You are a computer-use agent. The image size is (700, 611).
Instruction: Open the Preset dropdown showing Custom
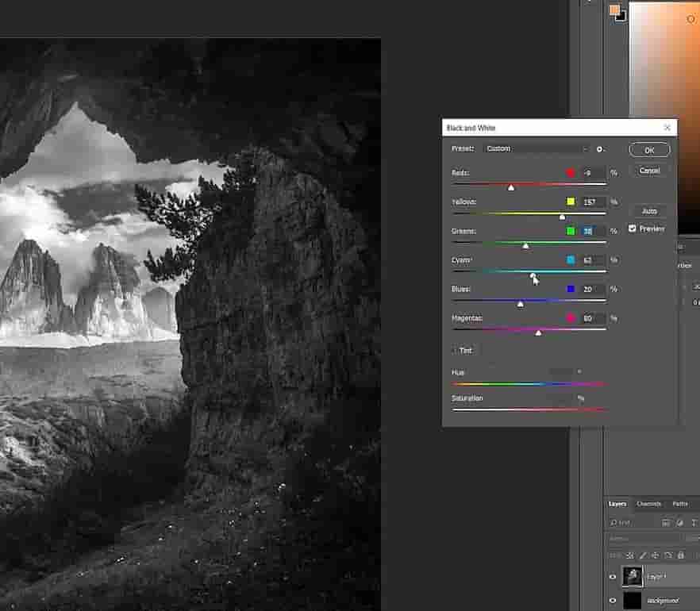pyautogui.click(x=537, y=149)
